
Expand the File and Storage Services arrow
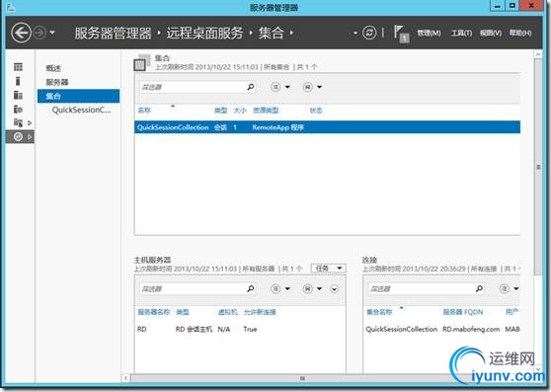[x=30, y=123]
